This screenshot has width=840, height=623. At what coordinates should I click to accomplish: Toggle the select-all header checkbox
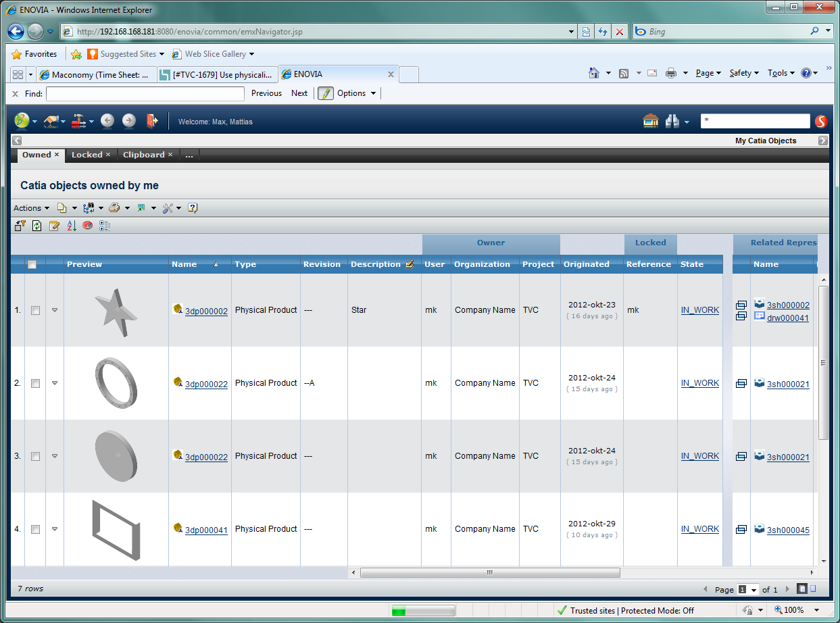32,265
